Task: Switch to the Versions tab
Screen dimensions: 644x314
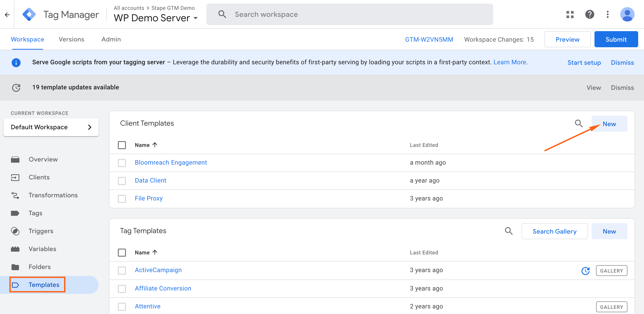Action: point(71,39)
